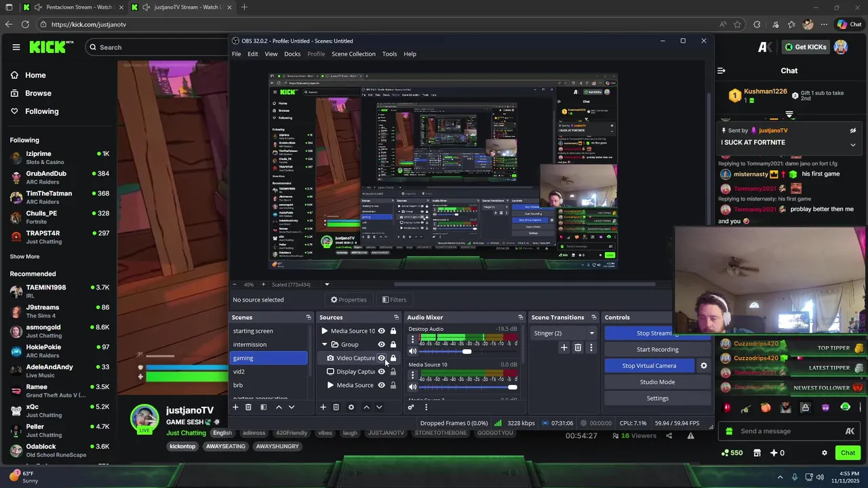
Task: Collapse the Group source tree
Action: point(324,344)
